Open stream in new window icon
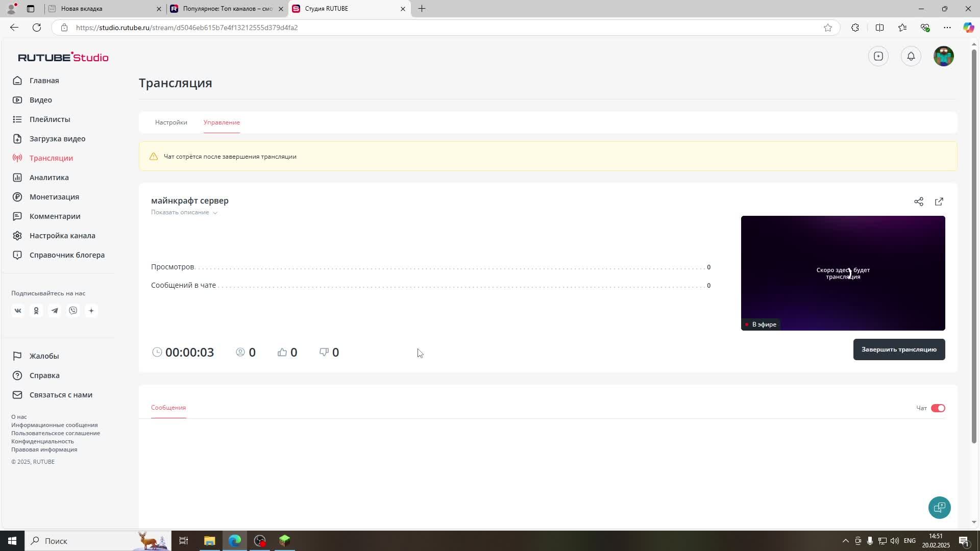This screenshot has width=980, height=551. pos(939,202)
